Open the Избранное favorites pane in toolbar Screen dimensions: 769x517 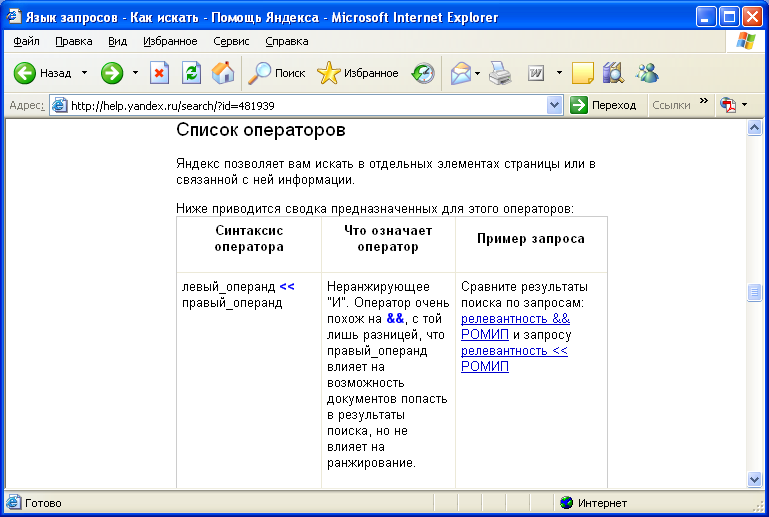pyautogui.click(x=358, y=74)
